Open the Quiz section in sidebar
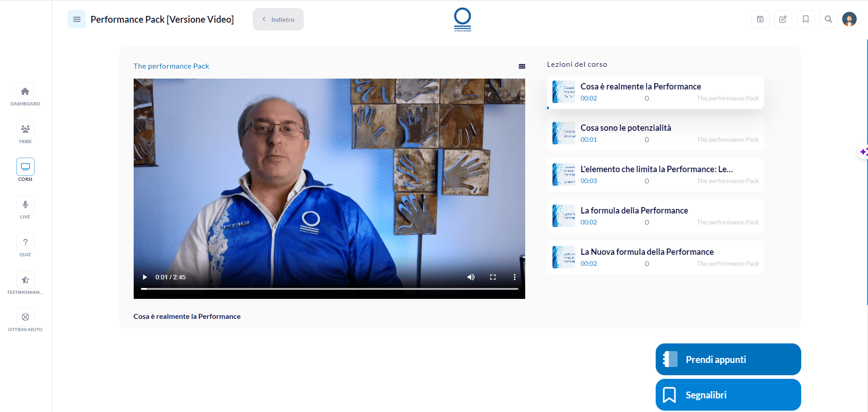The image size is (868, 412). 25,243
